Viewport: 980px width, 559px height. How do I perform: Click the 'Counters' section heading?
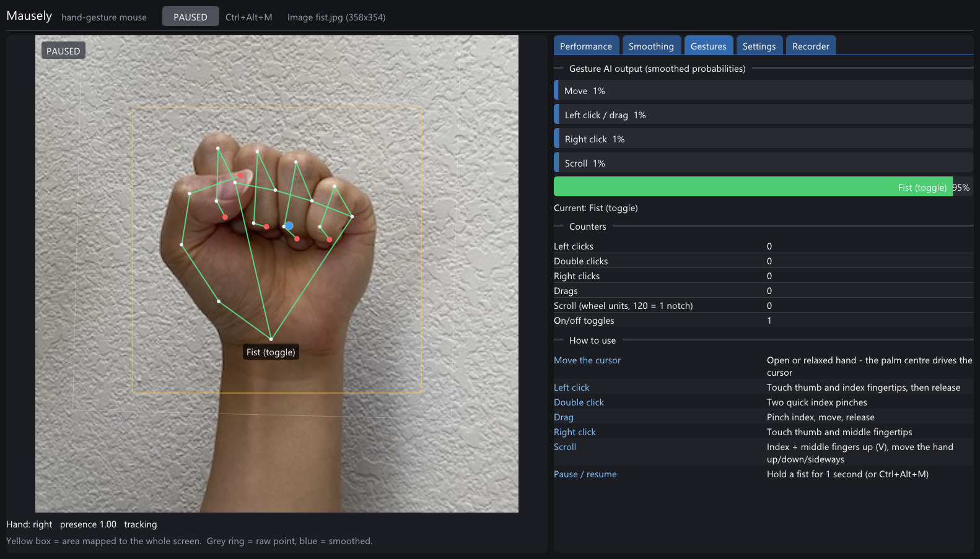tap(588, 227)
